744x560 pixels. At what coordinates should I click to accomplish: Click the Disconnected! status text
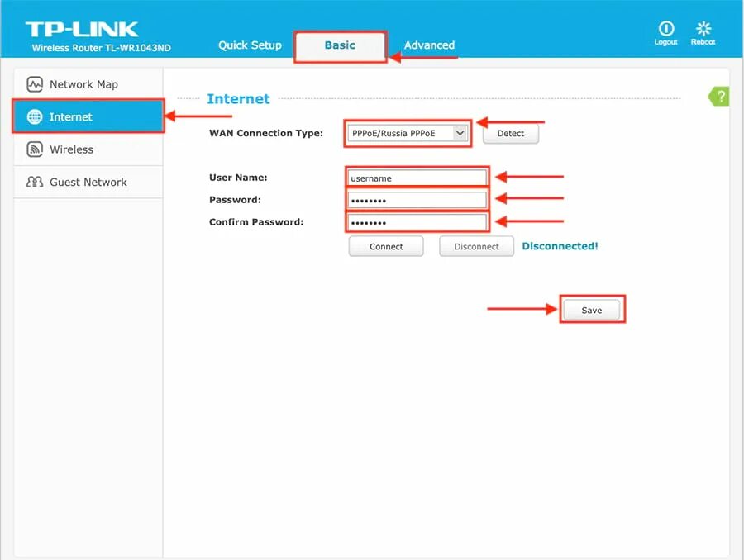[x=560, y=246]
